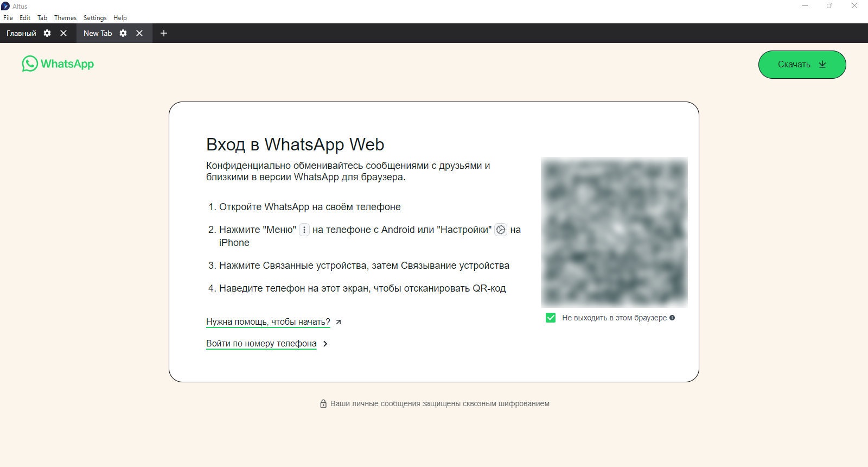
Task: Click the Altus app icon in title bar
Action: [5, 6]
